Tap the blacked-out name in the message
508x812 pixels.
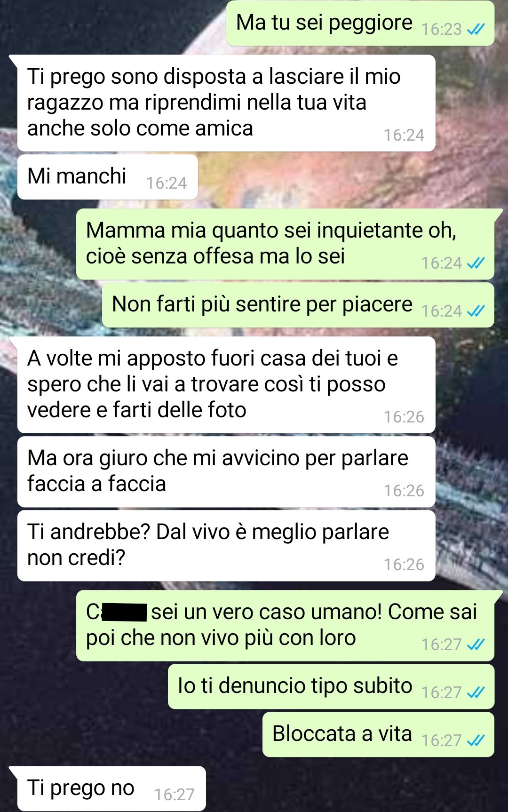coord(125,613)
